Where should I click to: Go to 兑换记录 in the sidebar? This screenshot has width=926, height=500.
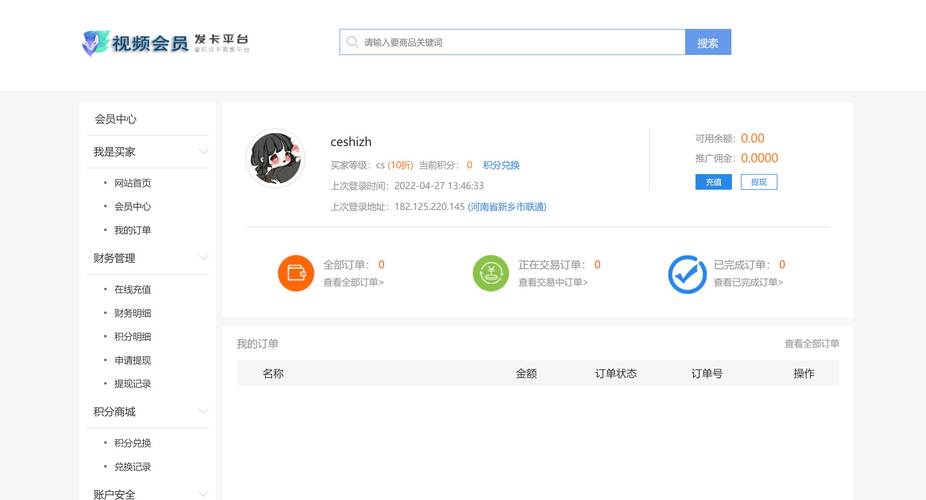tap(132, 467)
